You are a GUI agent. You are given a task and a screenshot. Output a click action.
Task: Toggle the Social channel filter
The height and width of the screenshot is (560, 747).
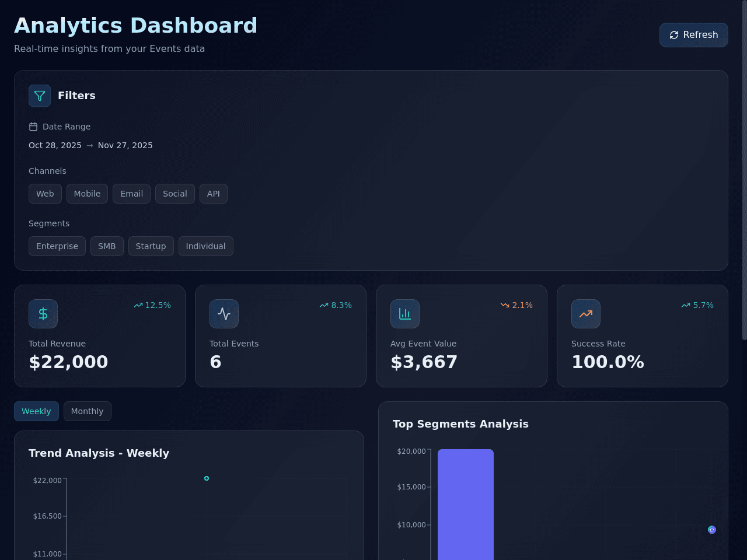tap(175, 194)
